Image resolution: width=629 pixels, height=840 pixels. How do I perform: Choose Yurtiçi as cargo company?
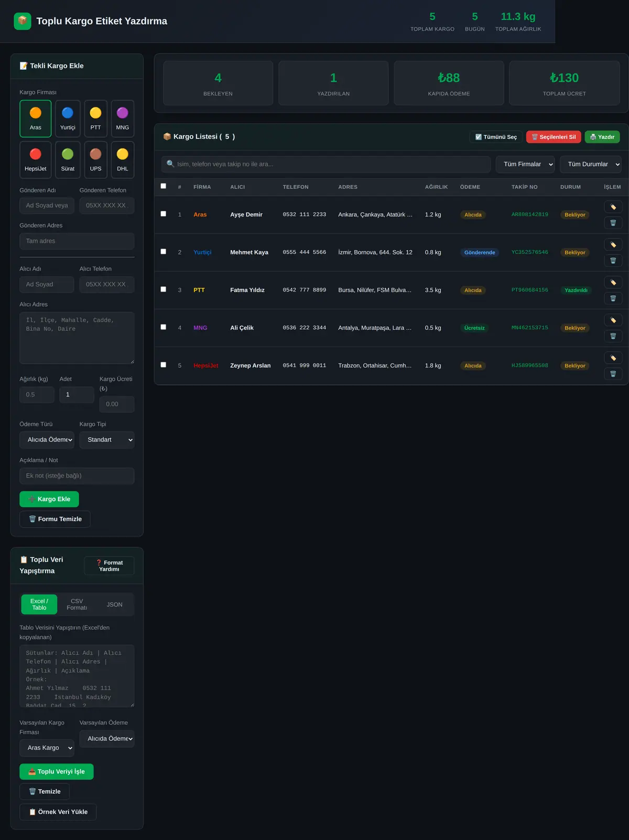point(68,119)
